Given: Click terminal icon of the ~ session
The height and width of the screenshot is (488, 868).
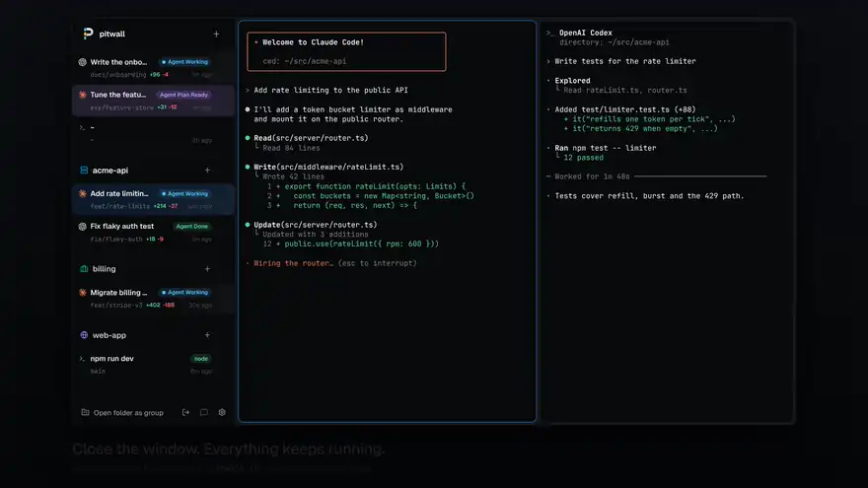Looking at the screenshot, I should click(x=83, y=128).
